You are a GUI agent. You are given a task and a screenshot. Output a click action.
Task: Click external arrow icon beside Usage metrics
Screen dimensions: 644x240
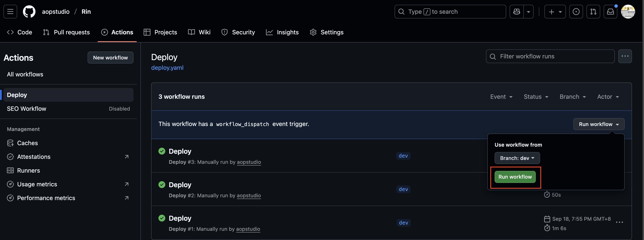pos(126,184)
